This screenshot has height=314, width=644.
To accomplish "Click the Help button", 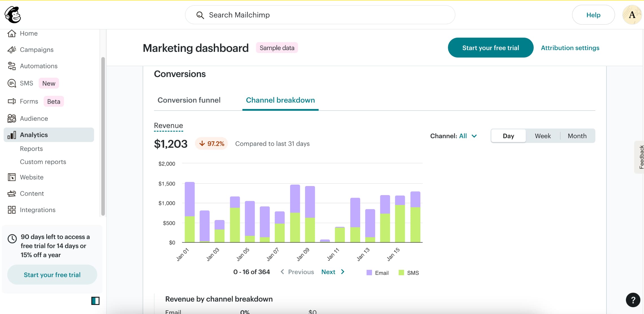I will coord(593,15).
